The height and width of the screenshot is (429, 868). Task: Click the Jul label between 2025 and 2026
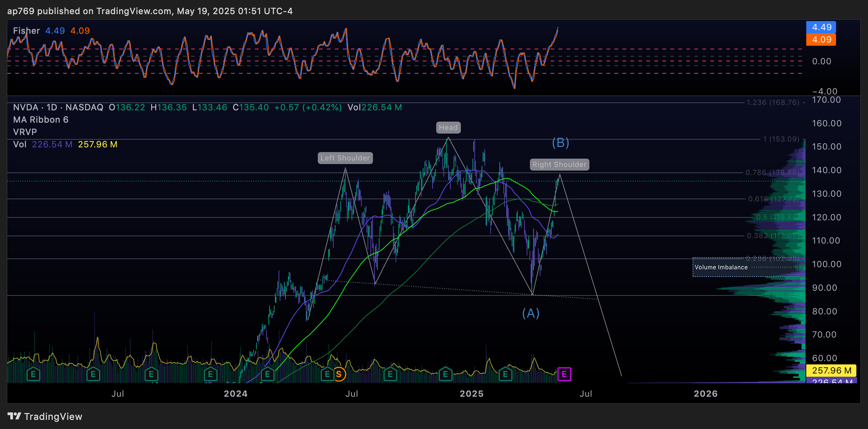586,394
